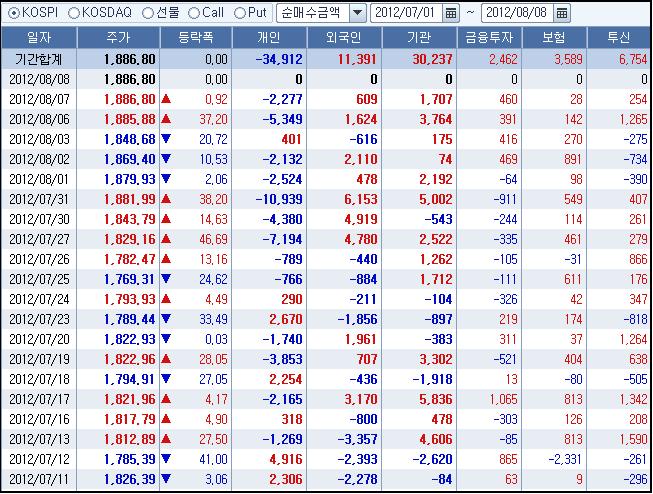The image size is (653, 494).
Task: Click the 기관 value 5,836
Action: click(x=436, y=399)
